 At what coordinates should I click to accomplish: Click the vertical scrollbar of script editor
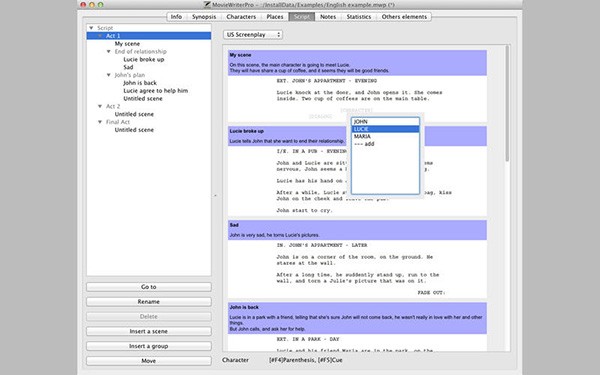pos(507,103)
